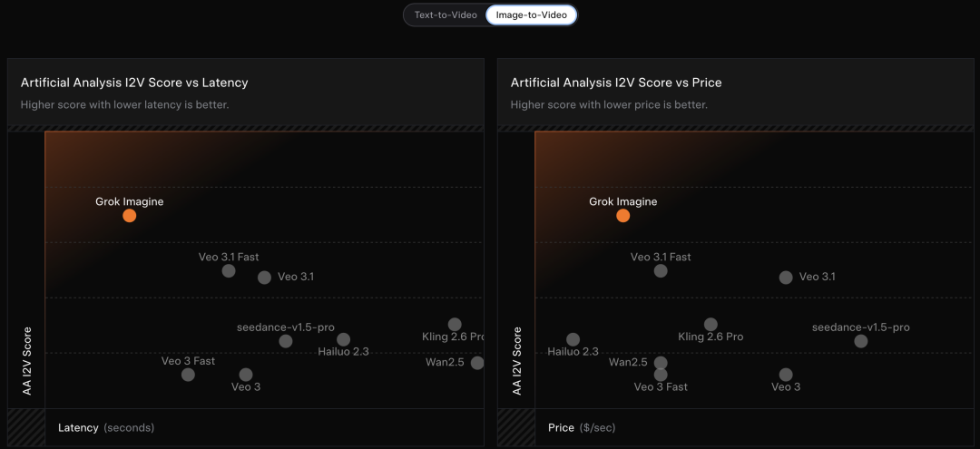
Task: Click Wan2.5 dot in Price chart
Action: 661,363
